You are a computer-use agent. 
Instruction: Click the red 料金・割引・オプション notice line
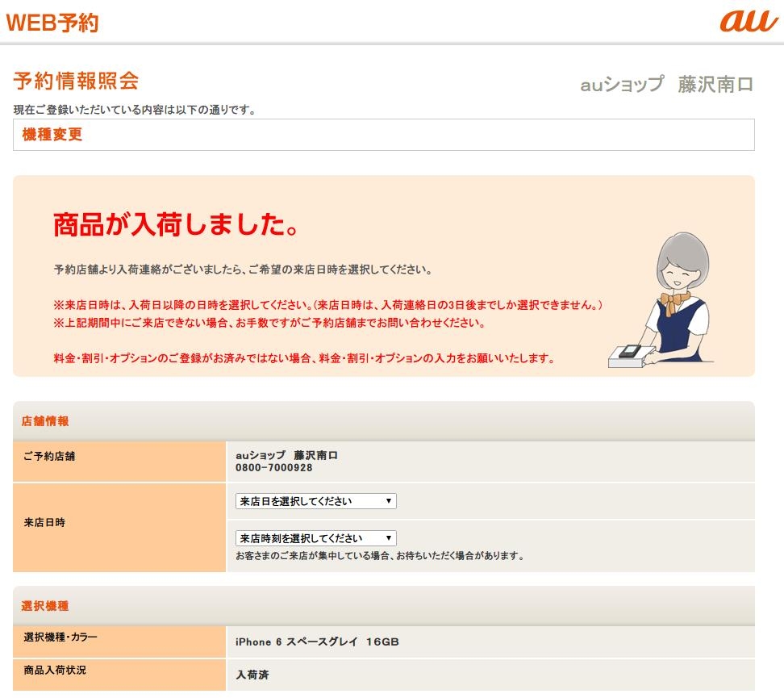(x=304, y=358)
